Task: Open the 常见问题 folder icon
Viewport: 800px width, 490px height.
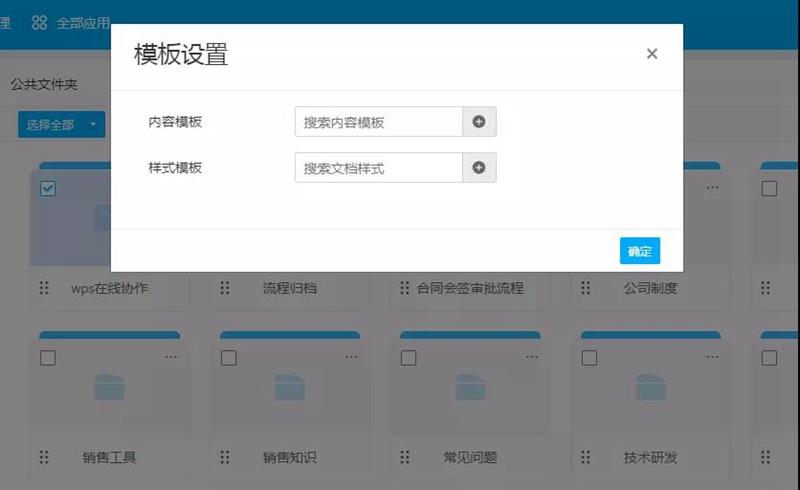Action: click(470, 387)
